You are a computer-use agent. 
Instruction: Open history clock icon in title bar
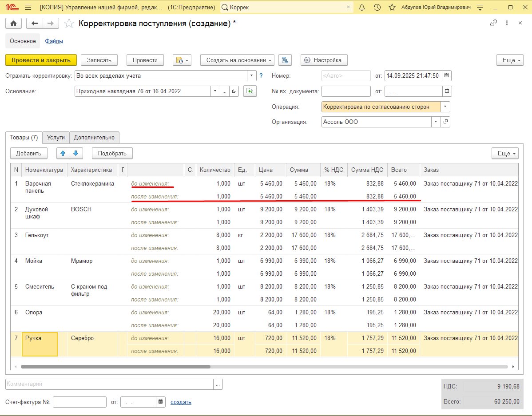377,7
